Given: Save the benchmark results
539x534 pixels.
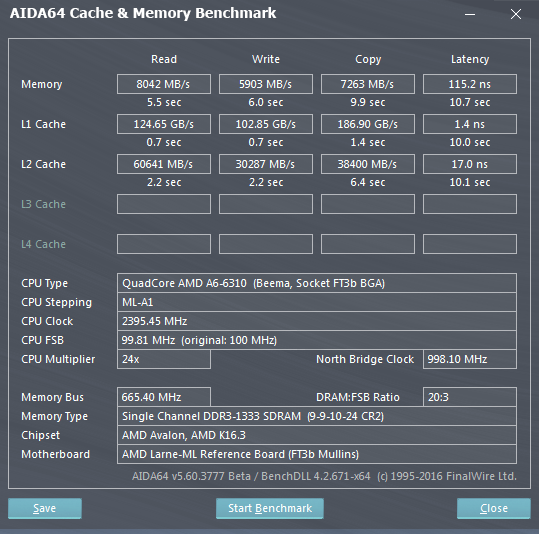Looking at the screenshot, I should click(45, 508).
